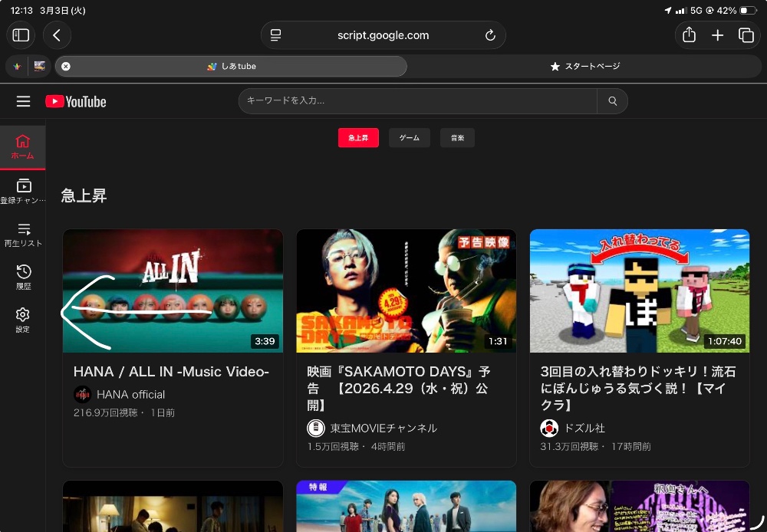Select the 音楽 category chip
This screenshot has width=767, height=532.
pos(457,138)
